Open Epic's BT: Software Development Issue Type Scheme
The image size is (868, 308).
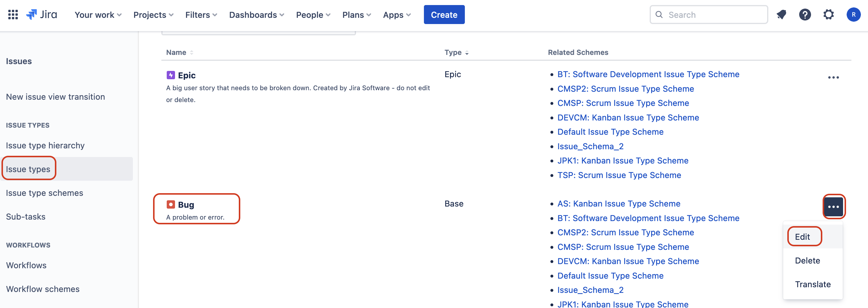point(648,74)
